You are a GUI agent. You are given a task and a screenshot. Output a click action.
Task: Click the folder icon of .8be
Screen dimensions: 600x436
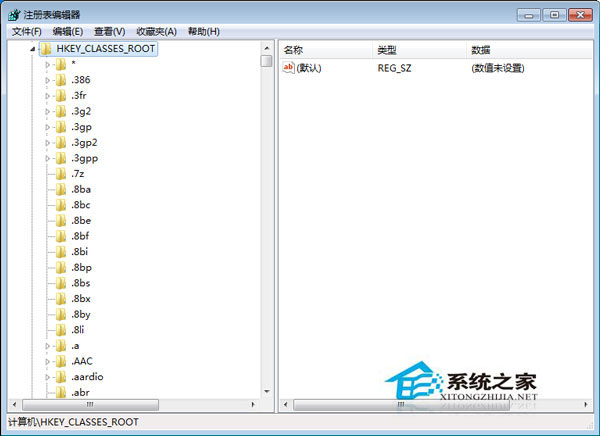coord(61,221)
